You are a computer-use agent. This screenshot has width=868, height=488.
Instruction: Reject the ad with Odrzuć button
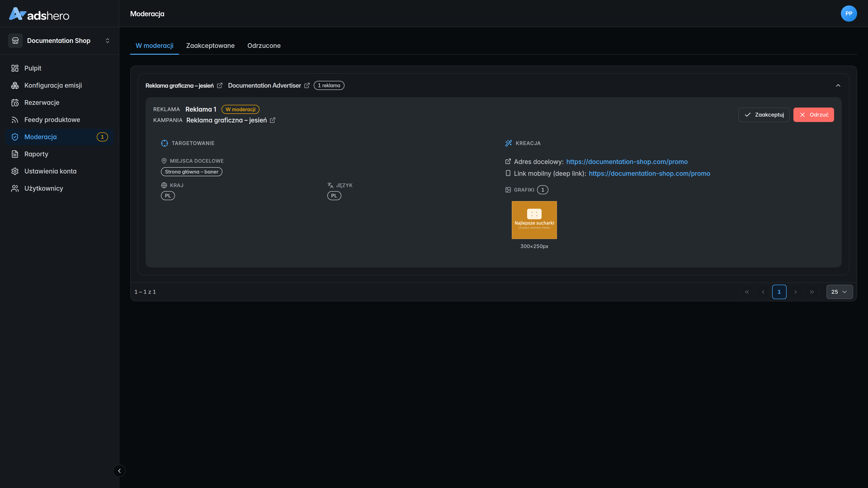click(814, 115)
